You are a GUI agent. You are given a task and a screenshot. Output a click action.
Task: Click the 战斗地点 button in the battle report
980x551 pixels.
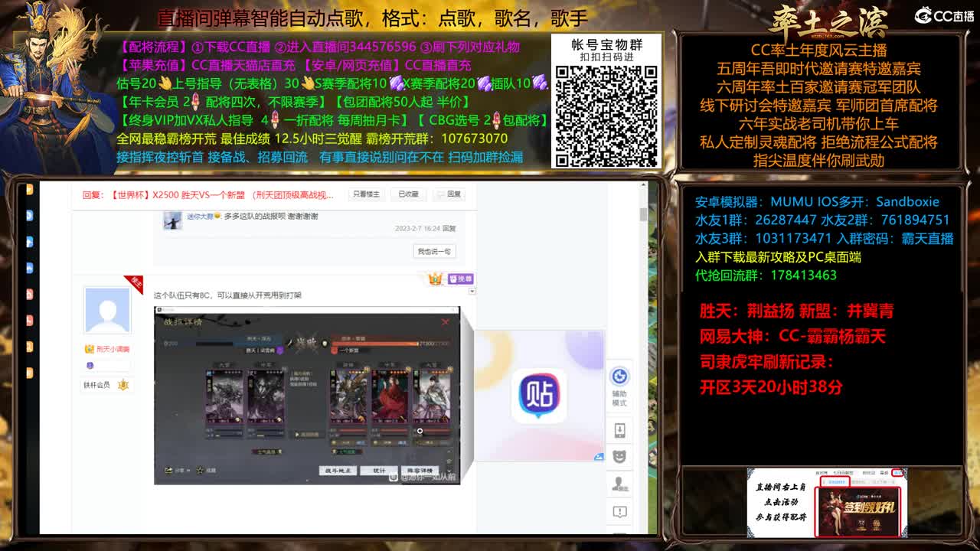tap(338, 471)
